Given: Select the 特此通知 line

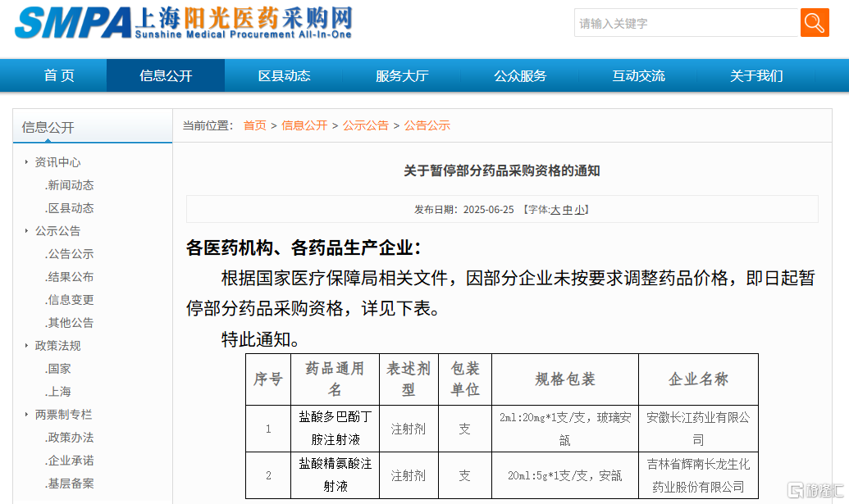Looking at the screenshot, I should [260, 339].
